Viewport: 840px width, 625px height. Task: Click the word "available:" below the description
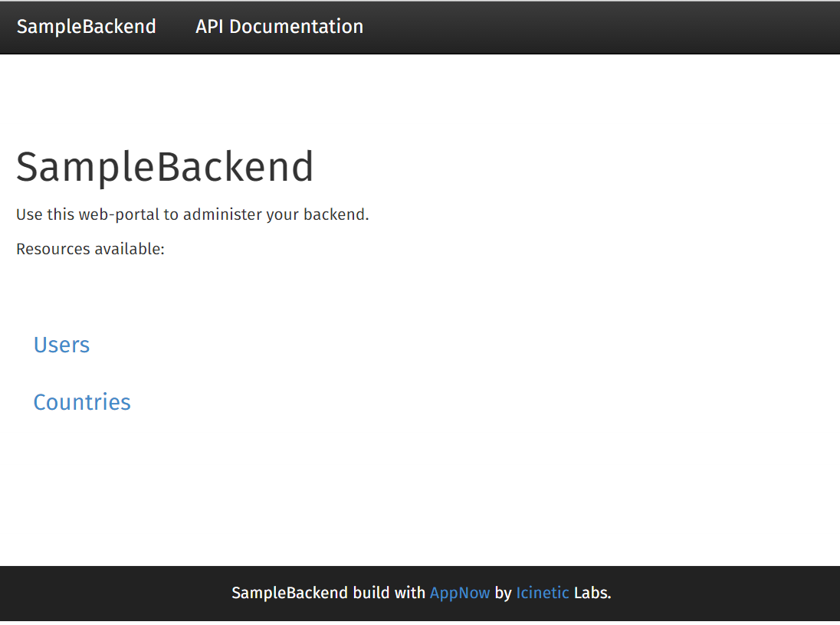130,249
